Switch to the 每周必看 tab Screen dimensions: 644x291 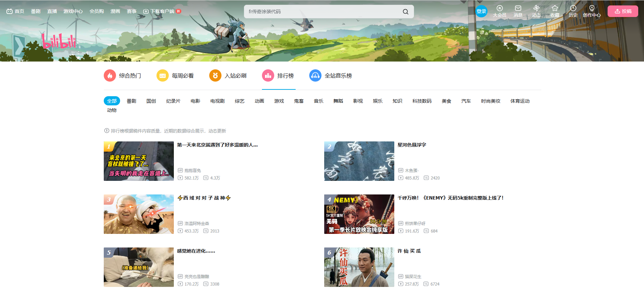click(x=175, y=75)
